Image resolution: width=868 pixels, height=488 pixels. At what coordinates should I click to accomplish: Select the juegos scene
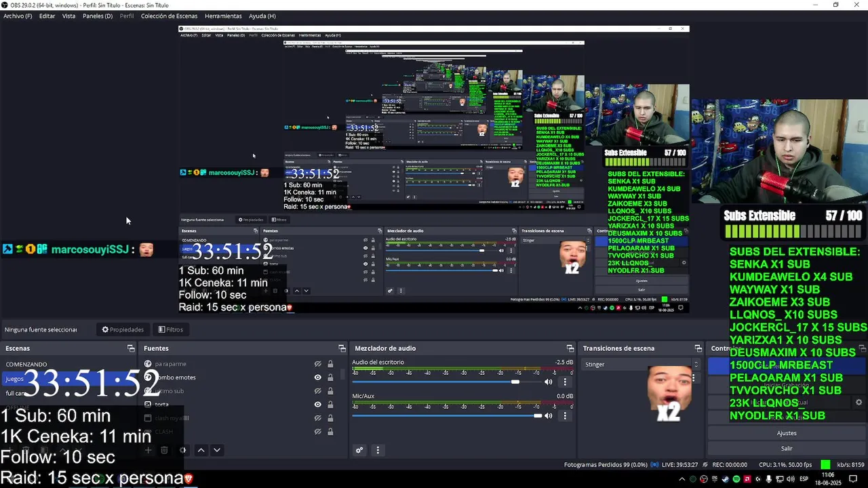pos(68,379)
